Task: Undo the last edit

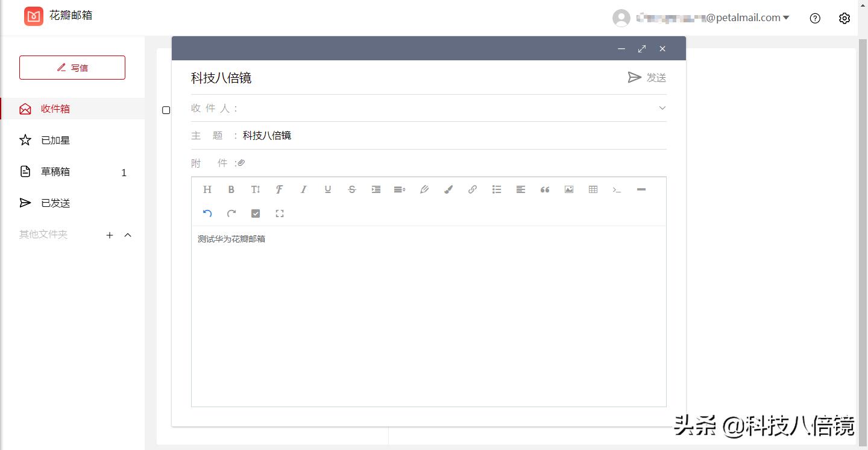Action: coord(207,214)
